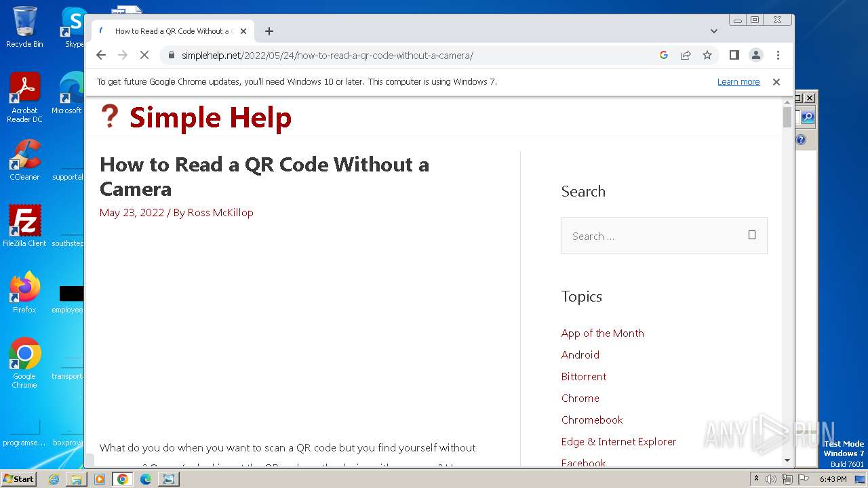Show hidden system tray icons
This screenshot has width=868, height=488.
click(756, 479)
